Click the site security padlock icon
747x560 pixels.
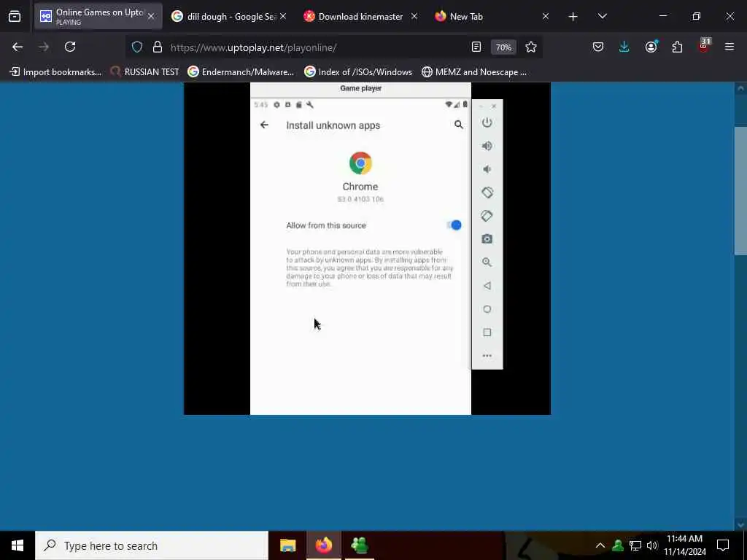point(158,47)
